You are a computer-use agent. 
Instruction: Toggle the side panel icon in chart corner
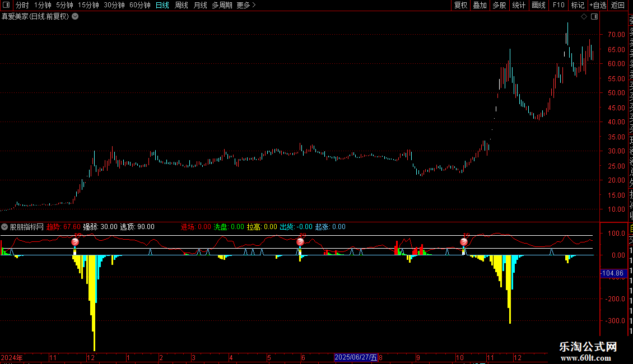pos(594,17)
